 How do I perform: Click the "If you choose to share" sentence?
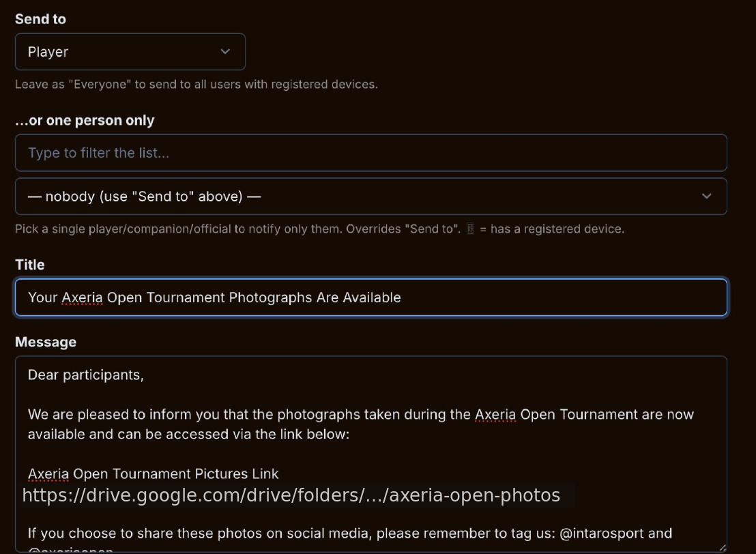[350, 534]
